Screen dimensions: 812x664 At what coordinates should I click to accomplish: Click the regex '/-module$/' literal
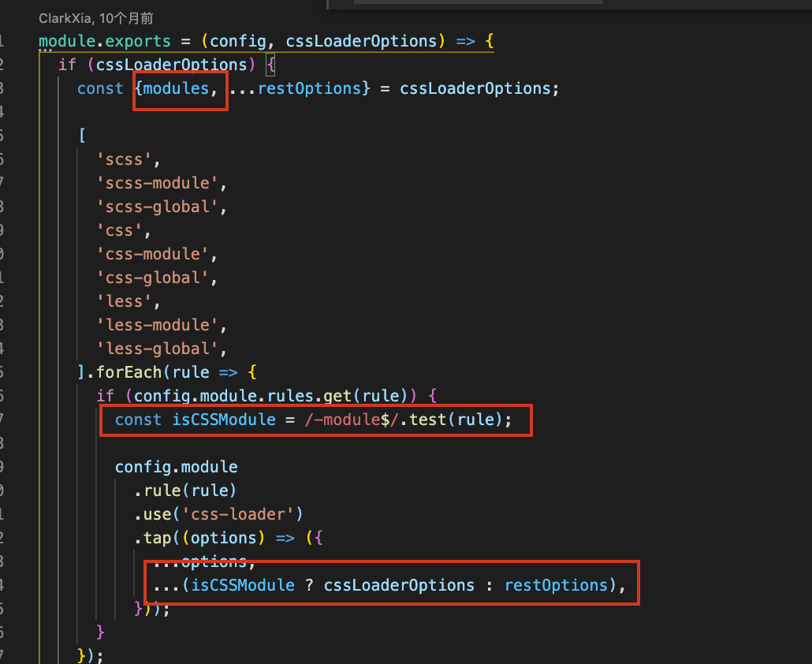[352, 420]
